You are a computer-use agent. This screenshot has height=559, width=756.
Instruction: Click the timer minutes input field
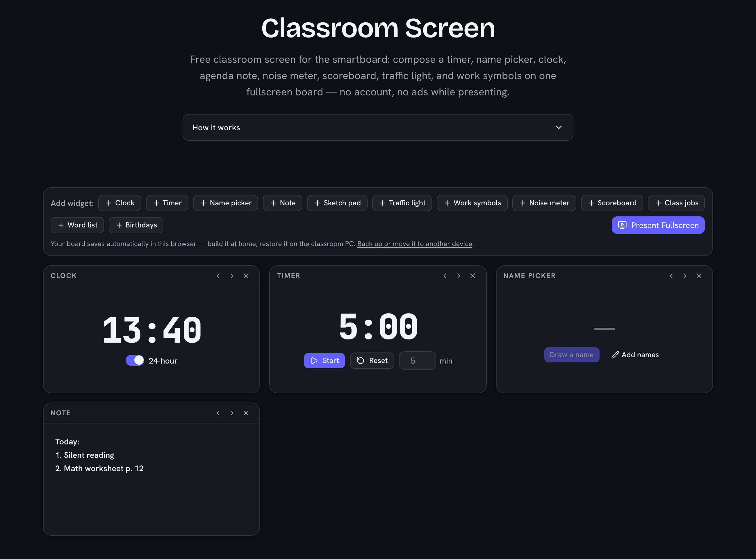point(418,361)
